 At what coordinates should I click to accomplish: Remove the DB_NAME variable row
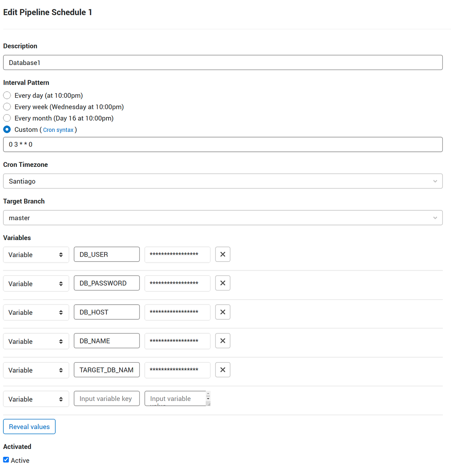pos(222,341)
